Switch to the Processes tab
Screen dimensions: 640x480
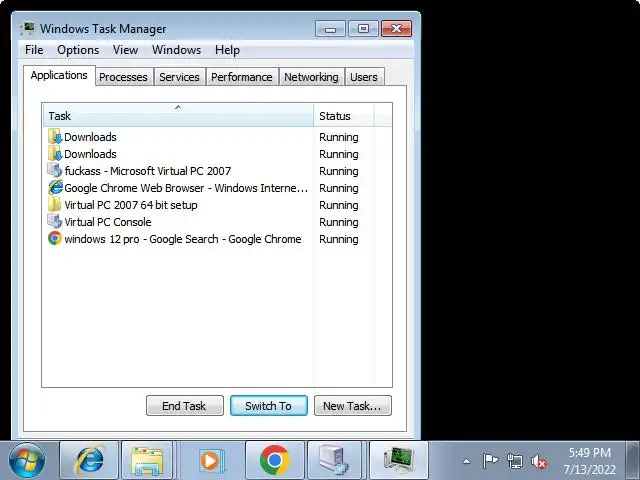[x=123, y=77]
